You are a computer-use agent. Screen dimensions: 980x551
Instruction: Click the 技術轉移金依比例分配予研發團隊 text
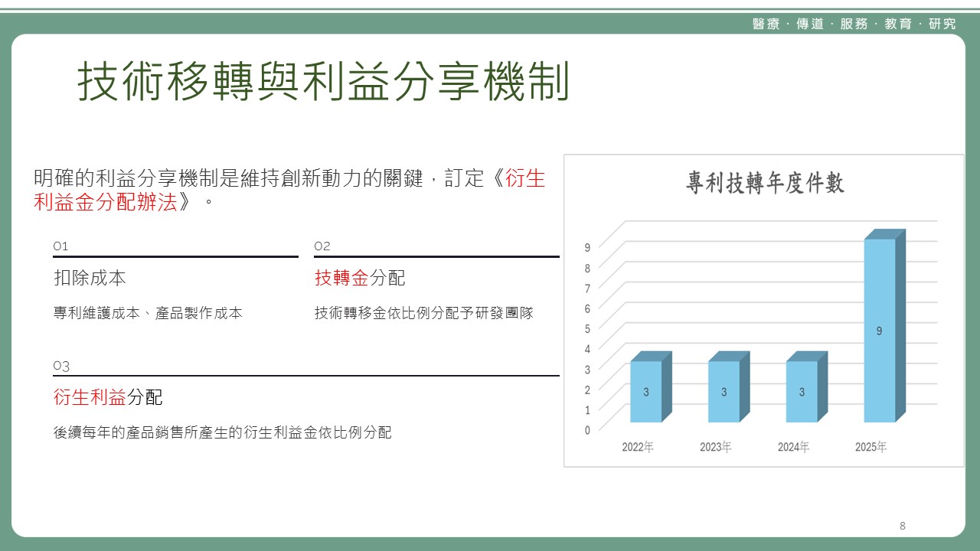coord(423,313)
